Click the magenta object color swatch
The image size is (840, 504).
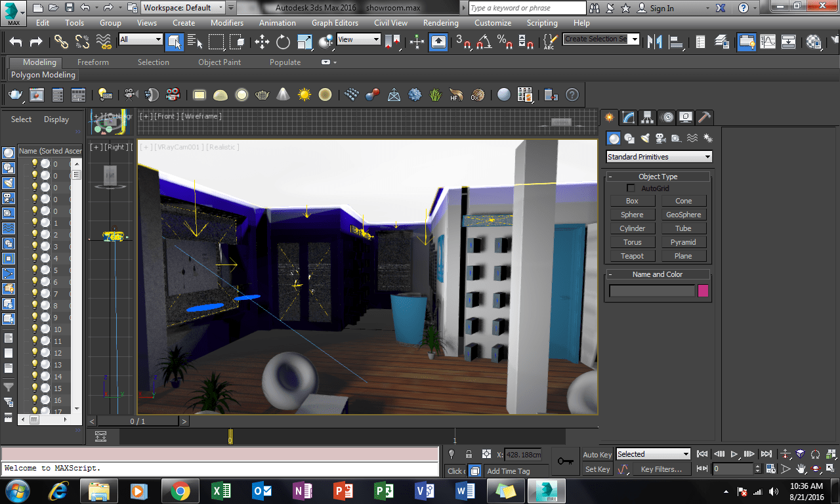point(703,291)
